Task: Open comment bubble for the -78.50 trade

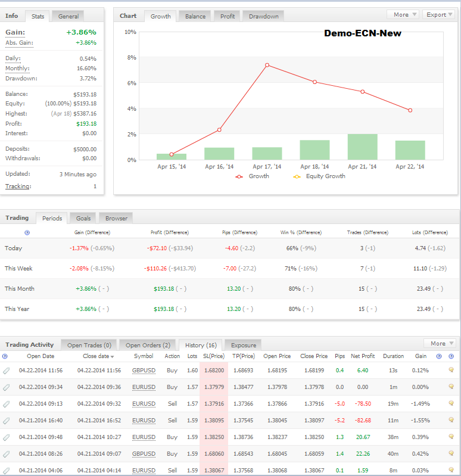Action: click(x=451, y=403)
